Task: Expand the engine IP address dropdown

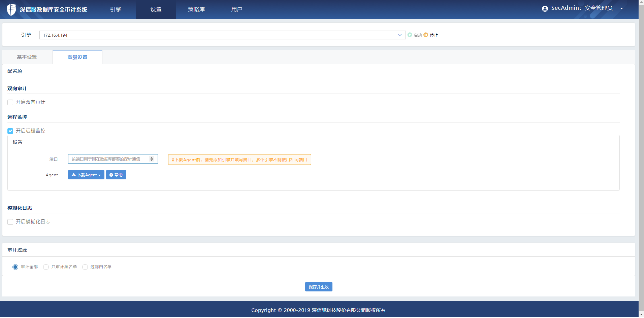Action: click(400, 35)
